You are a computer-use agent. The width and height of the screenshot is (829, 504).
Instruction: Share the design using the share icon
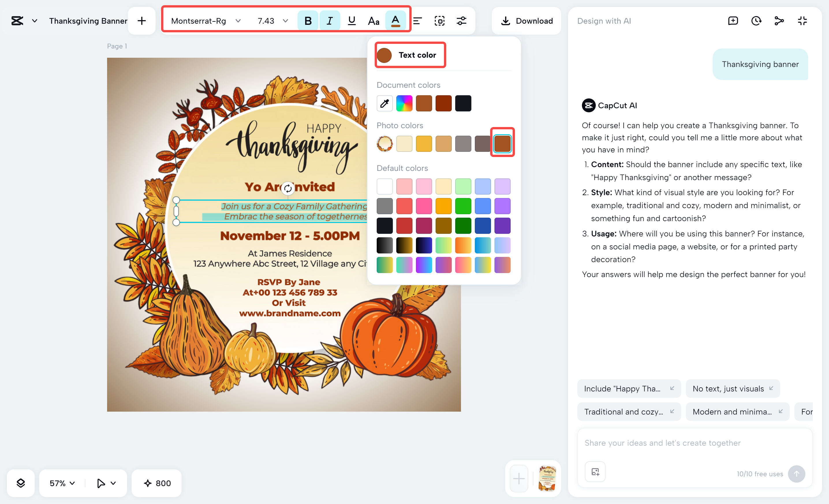point(779,20)
